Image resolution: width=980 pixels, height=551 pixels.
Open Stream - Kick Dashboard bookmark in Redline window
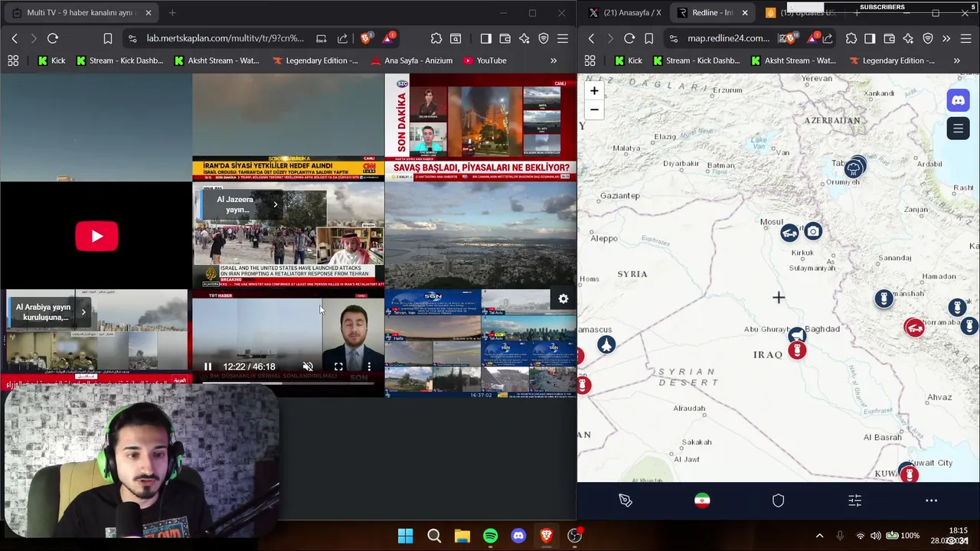[695, 60]
